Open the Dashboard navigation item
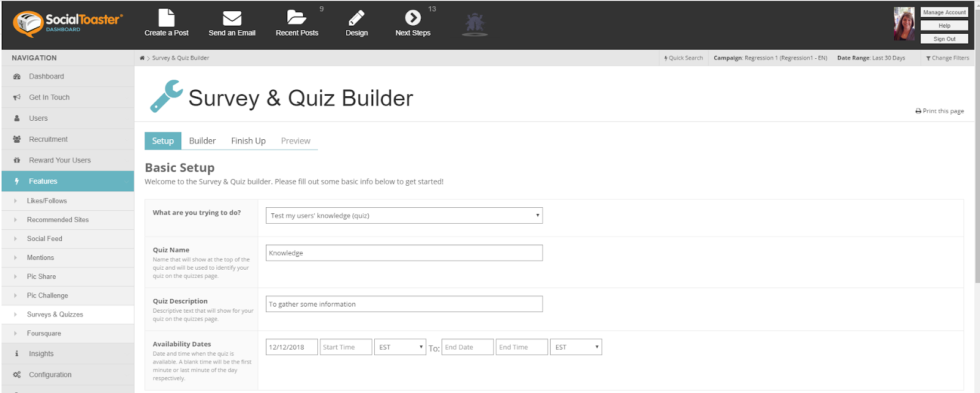The height and width of the screenshot is (393, 980). point(68,77)
